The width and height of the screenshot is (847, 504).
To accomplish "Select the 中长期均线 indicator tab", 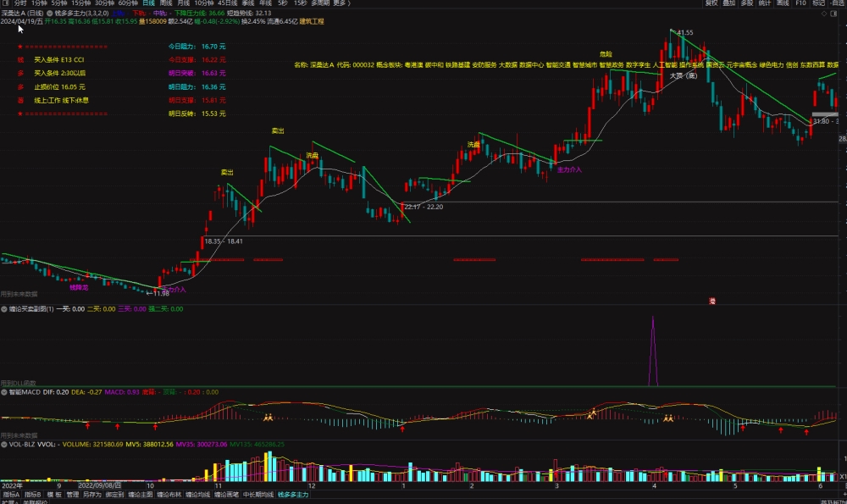I will coord(258,495).
